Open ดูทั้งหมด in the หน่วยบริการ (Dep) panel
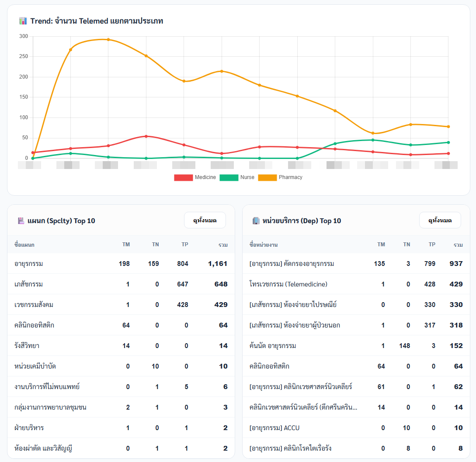This screenshot has width=476, height=462. 440,220
